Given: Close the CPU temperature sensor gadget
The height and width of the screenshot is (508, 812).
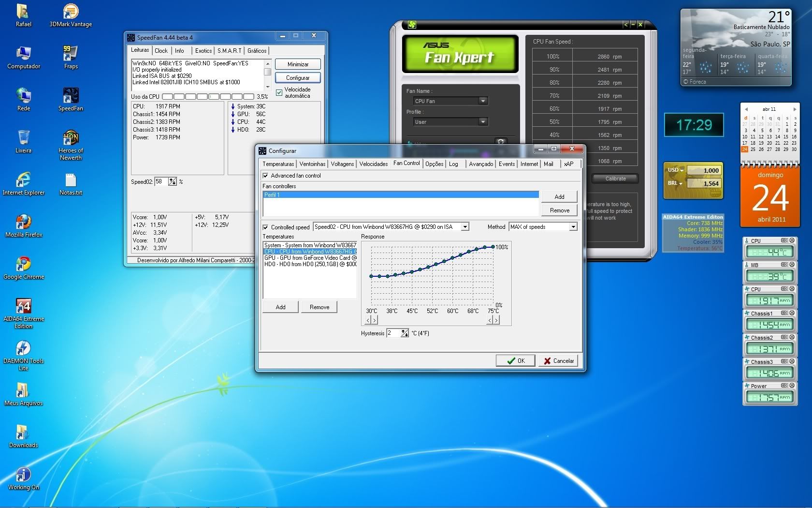Looking at the screenshot, I should point(792,240).
